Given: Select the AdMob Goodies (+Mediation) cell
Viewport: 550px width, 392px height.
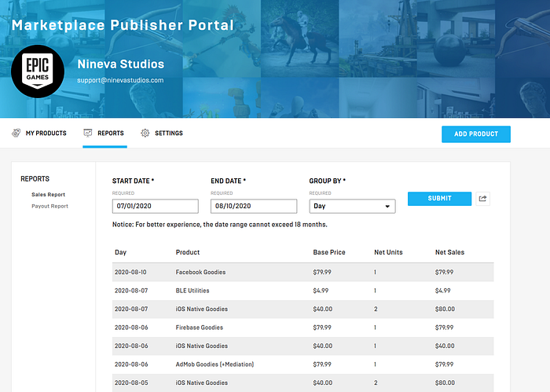Looking at the screenshot, I should [214, 365].
